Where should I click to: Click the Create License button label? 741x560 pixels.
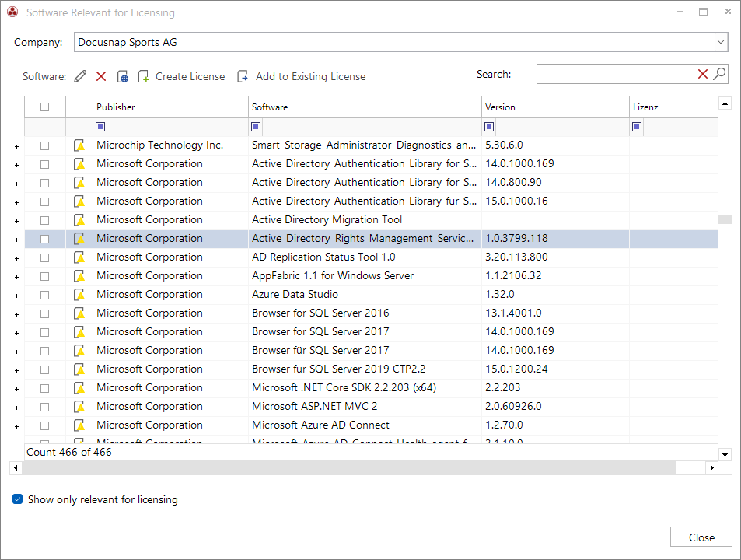tap(190, 76)
